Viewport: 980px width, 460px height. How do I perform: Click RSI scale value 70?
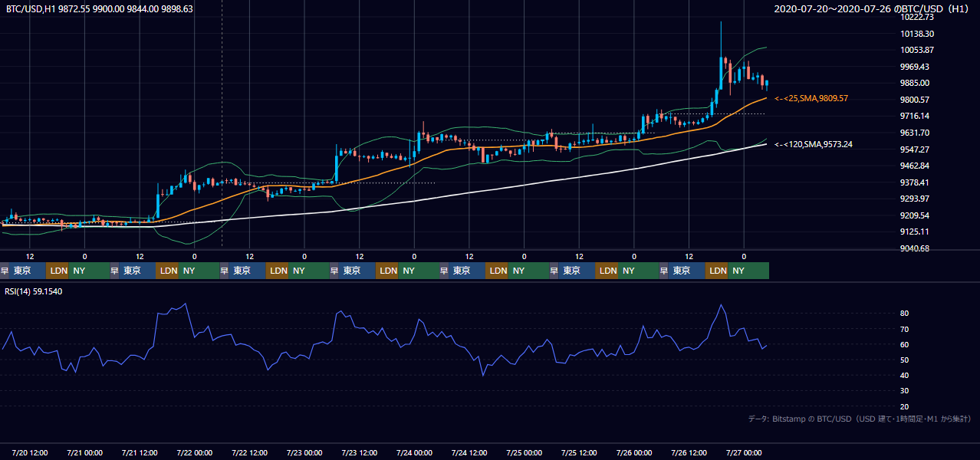coord(905,329)
